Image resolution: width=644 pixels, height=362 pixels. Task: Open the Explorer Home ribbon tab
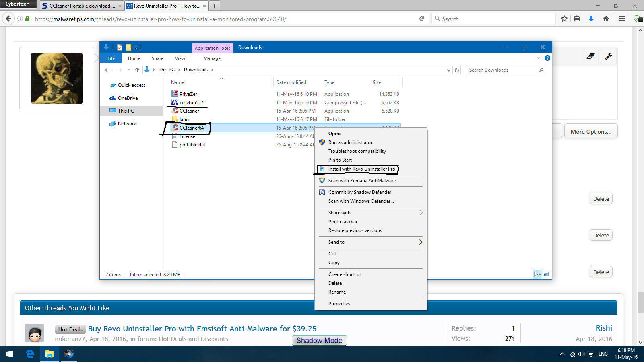pos(134,58)
